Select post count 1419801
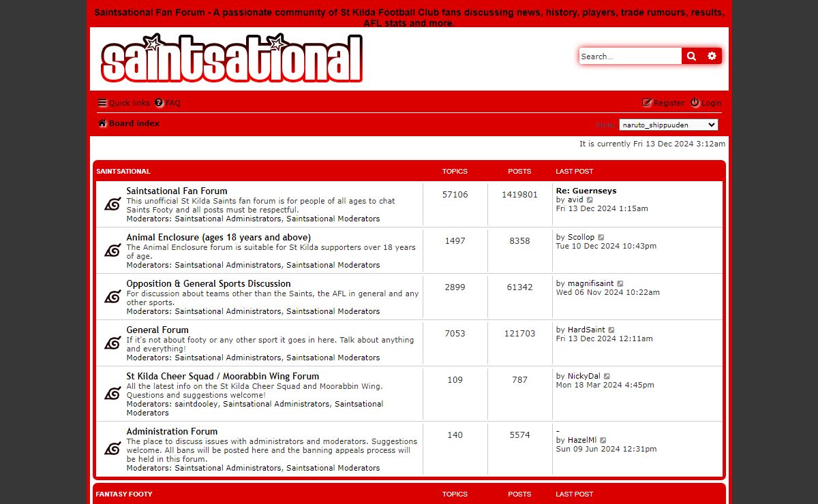The image size is (818, 504). (519, 194)
